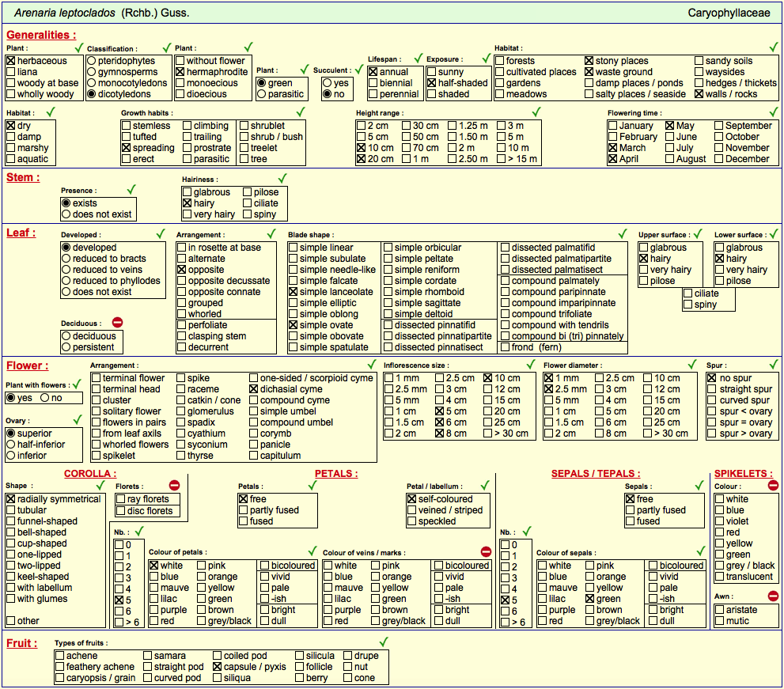Click the green check mark beside Succulent
Viewport: 784px width, 689px height.
click(359, 70)
